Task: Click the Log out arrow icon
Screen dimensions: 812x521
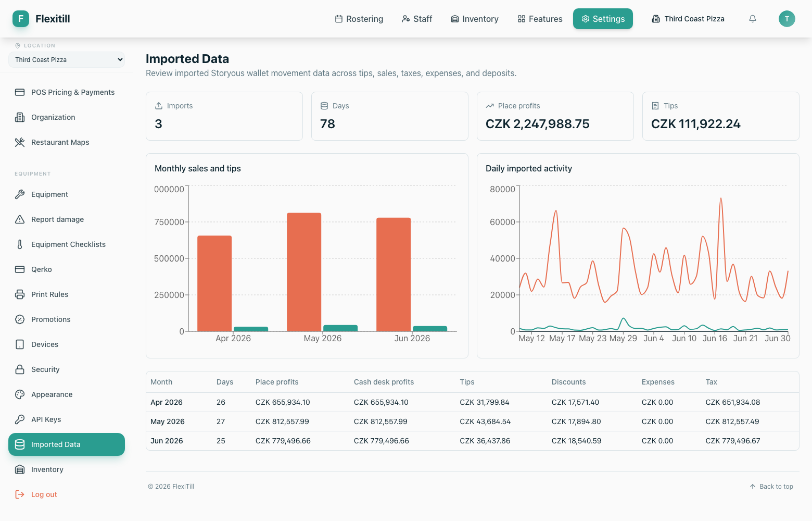Action: (20, 494)
